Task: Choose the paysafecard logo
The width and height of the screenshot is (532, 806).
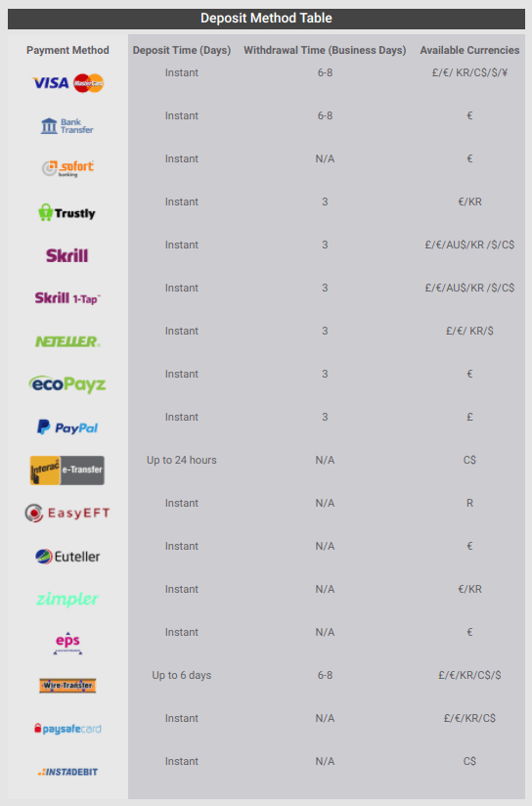Action: coord(67,729)
